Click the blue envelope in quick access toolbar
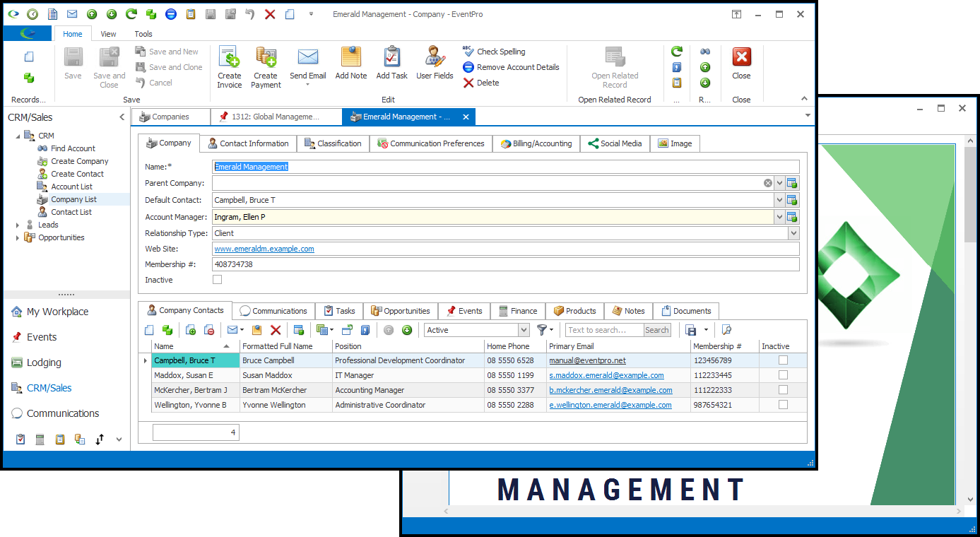 point(72,14)
